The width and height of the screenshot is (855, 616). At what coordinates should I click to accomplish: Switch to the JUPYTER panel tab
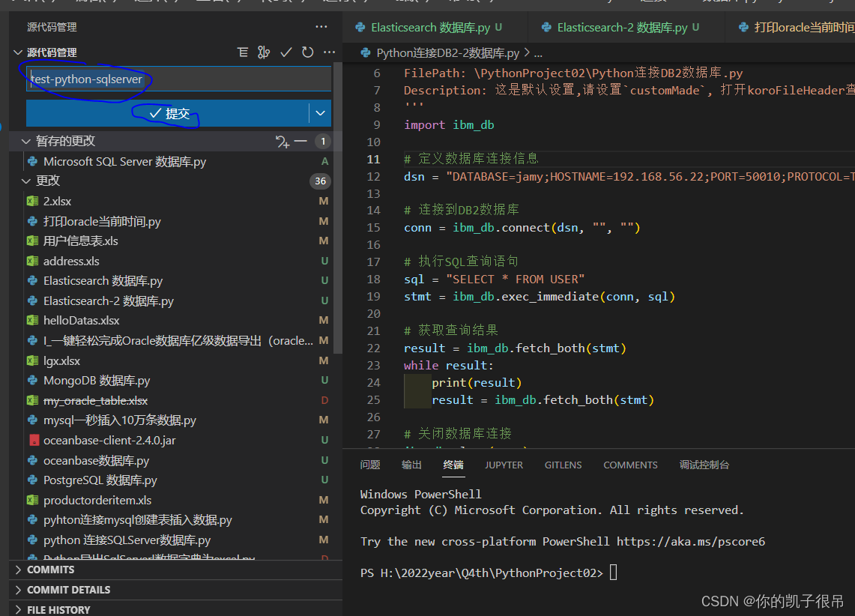pyautogui.click(x=504, y=465)
